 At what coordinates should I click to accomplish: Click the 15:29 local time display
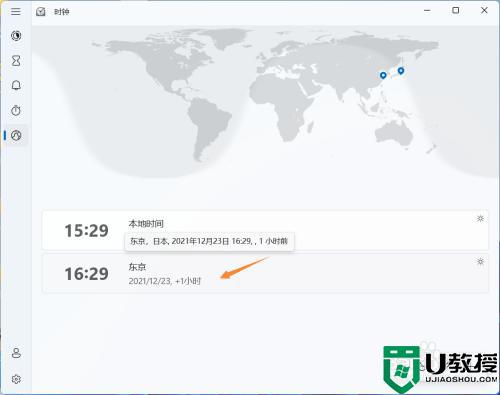point(86,231)
